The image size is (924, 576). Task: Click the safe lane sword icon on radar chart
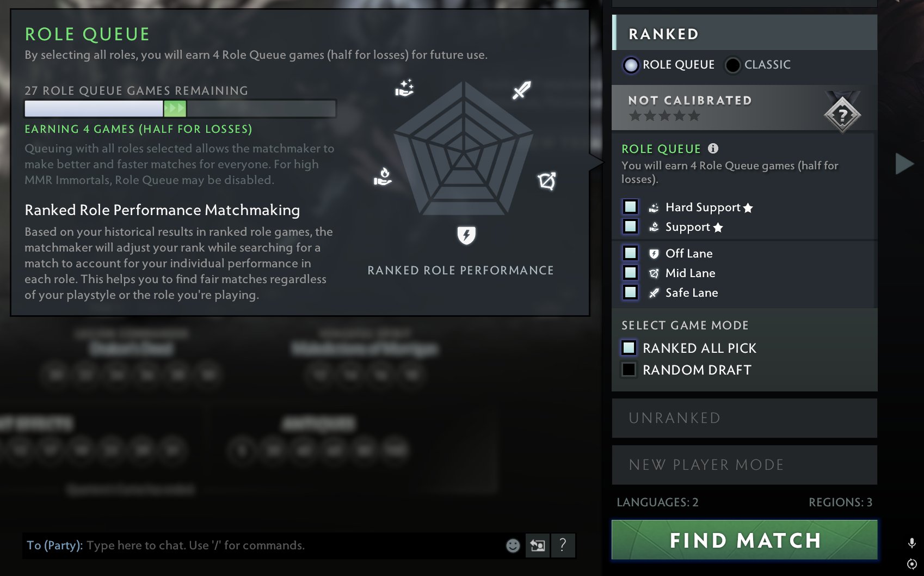pos(521,90)
